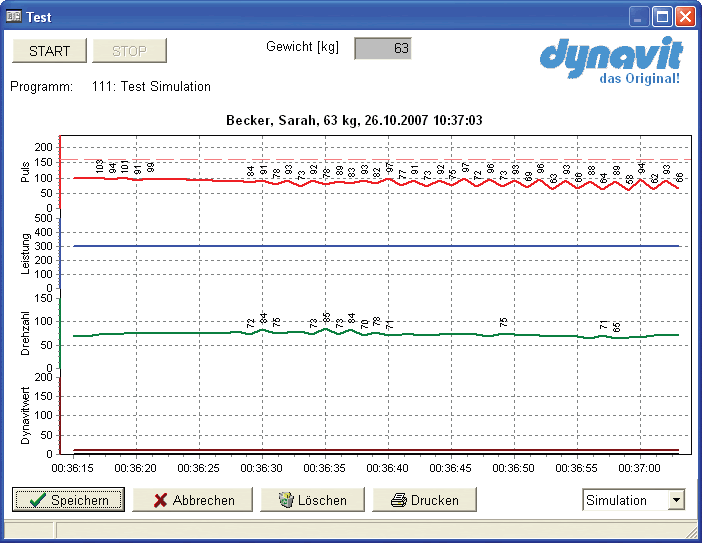Delete data using the Löschen button
702x543 pixels.
pos(312,500)
